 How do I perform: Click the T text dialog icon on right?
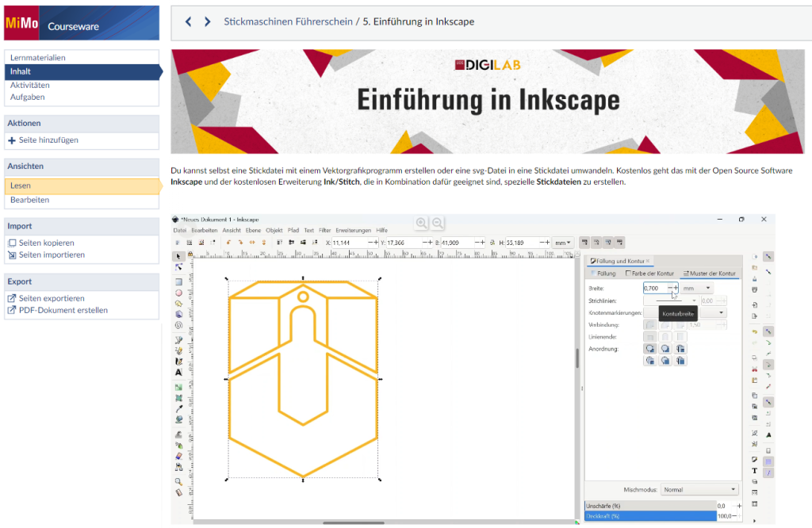[755, 471]
